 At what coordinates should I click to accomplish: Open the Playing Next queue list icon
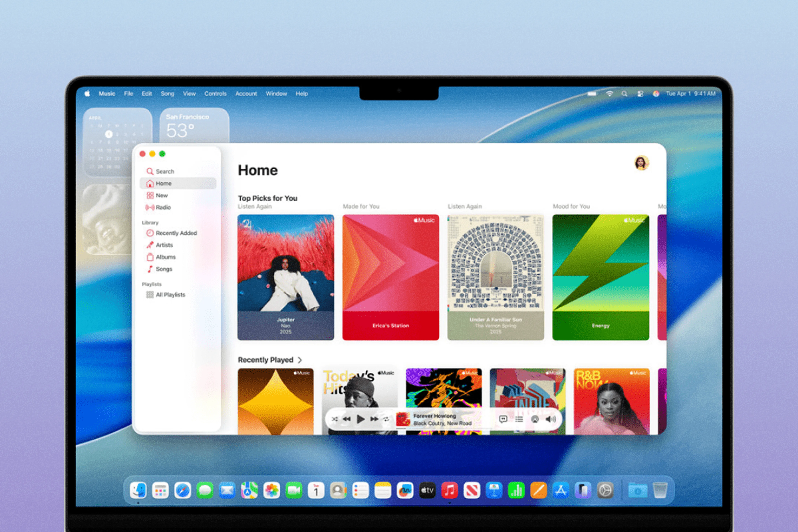[x=519, y=419]
